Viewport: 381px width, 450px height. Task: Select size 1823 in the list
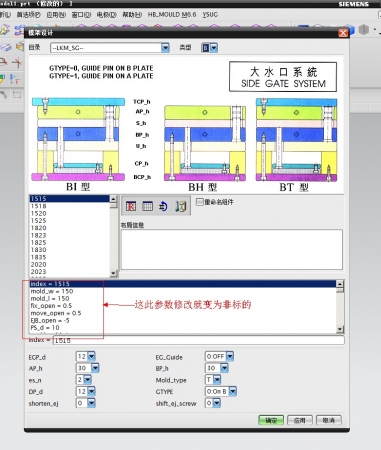pos(69,235)
